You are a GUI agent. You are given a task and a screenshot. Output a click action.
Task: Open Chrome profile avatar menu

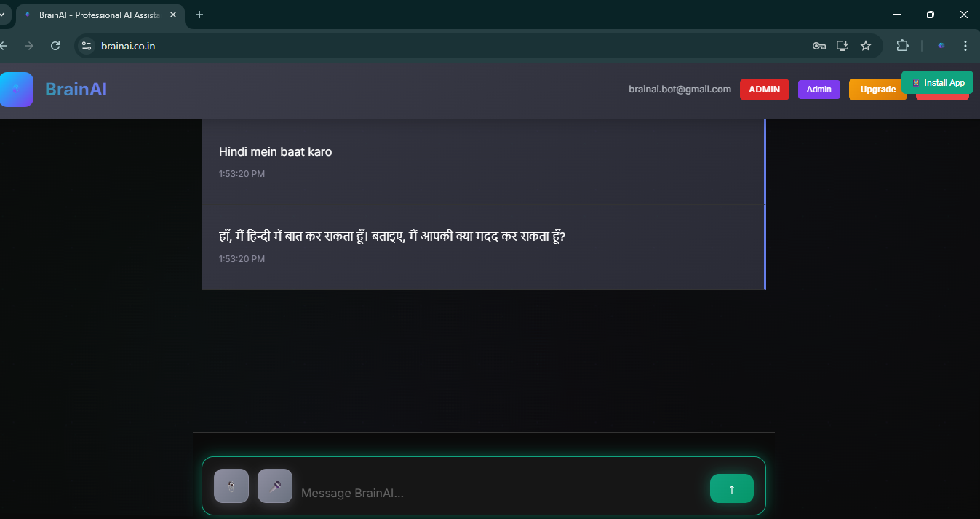(941, 46)
